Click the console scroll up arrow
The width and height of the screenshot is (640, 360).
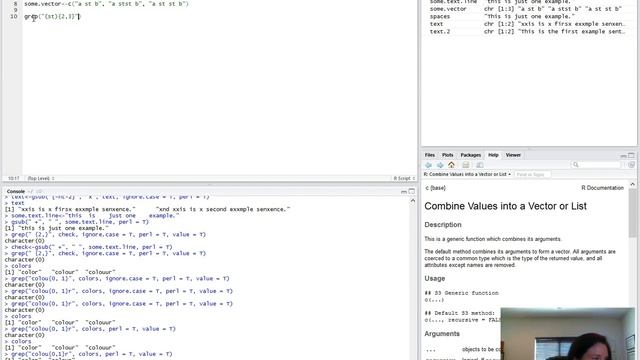point(413,201)
